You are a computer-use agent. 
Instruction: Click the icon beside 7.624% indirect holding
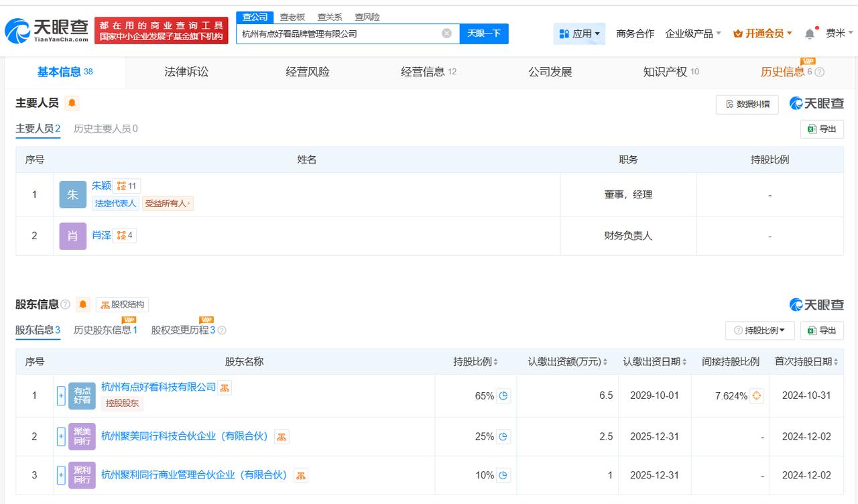(x=757, y=396)
